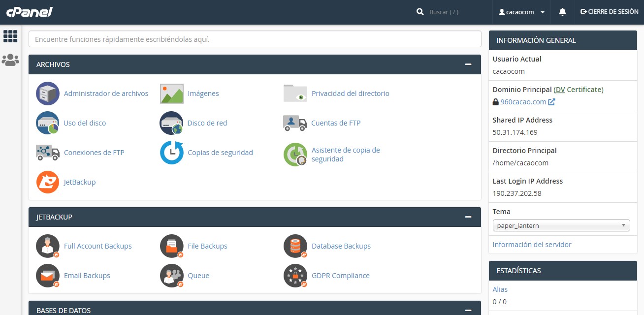
Task: Open the Disco de red icon
Action: [x=171, y=123]
